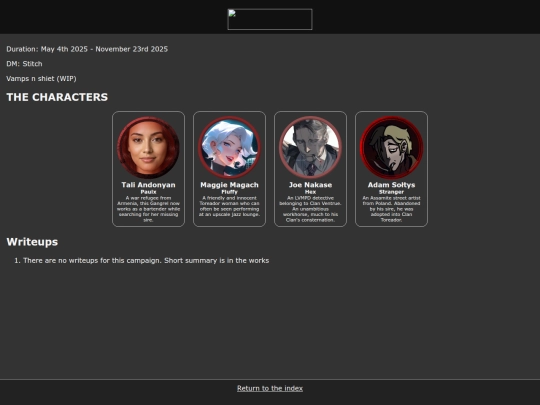Click player name Hex
This screenshot has width=540, height=405.
[310, 192]
